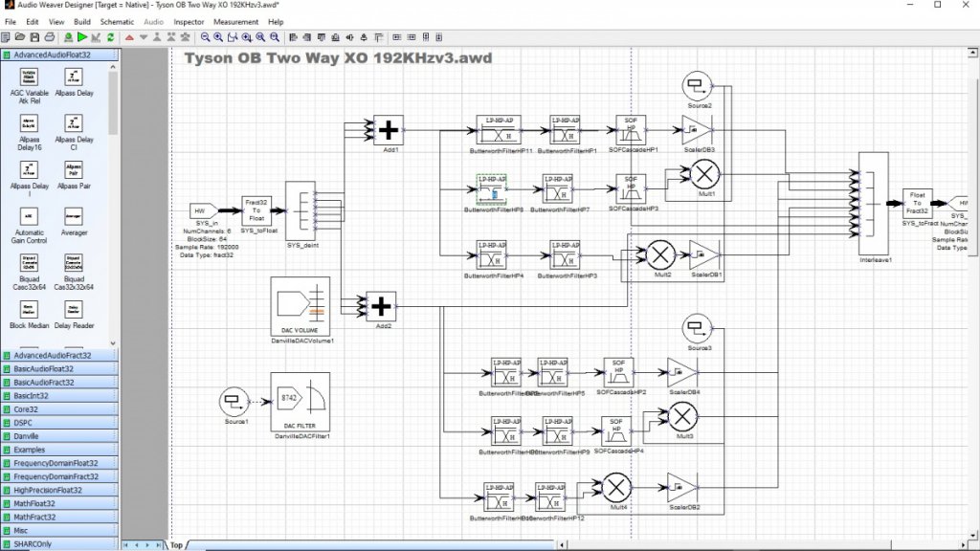
Task: Switch to the Top schematic tab
Action: click(x=176, y=545)
